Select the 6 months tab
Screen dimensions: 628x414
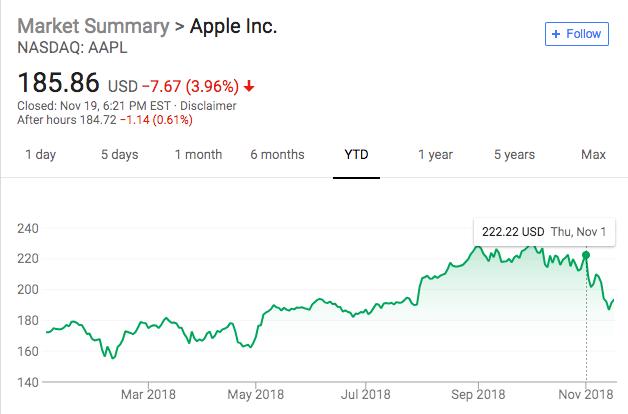point(277,155)
